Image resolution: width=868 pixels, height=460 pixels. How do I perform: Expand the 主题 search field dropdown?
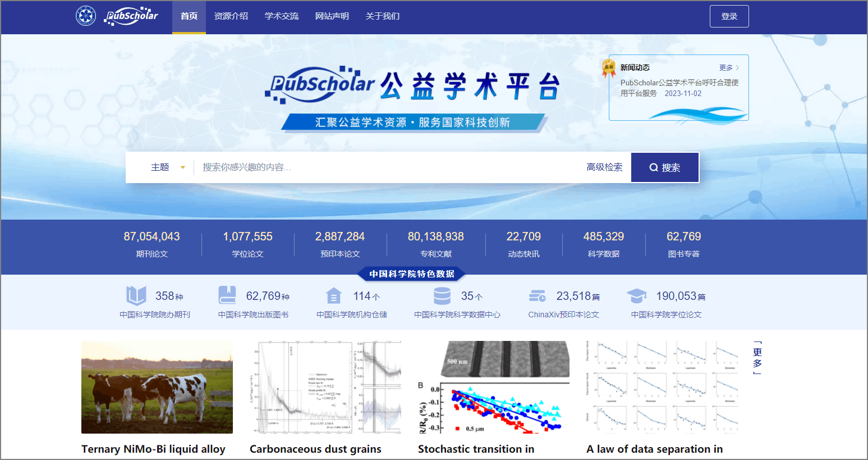[x=167, y=167]
